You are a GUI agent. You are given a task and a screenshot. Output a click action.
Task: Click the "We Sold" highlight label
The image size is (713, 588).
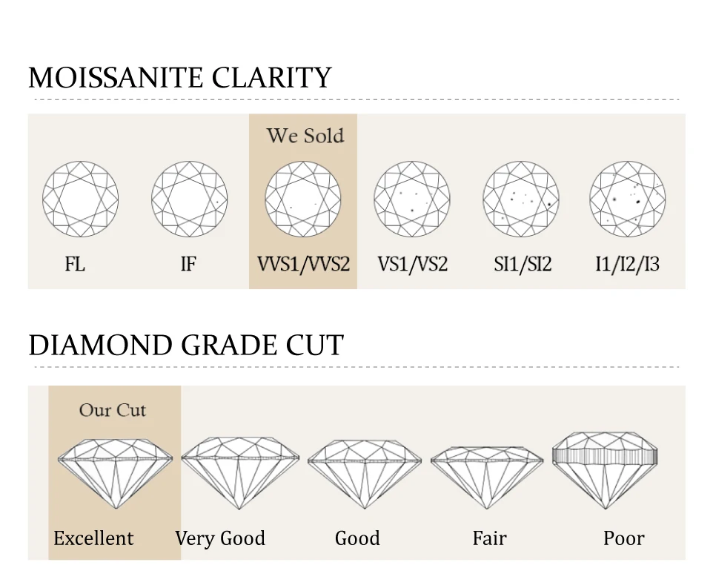pyautogui.click(x=305, y=136)
